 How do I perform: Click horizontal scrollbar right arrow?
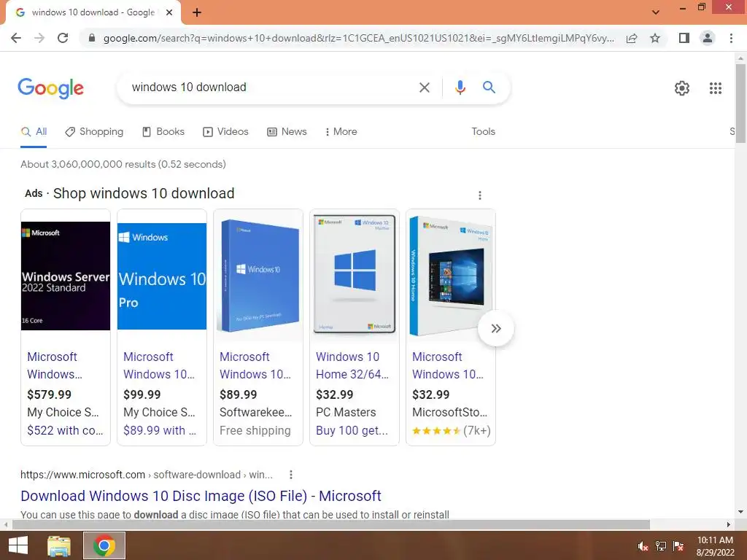click(x=729, y=525)
